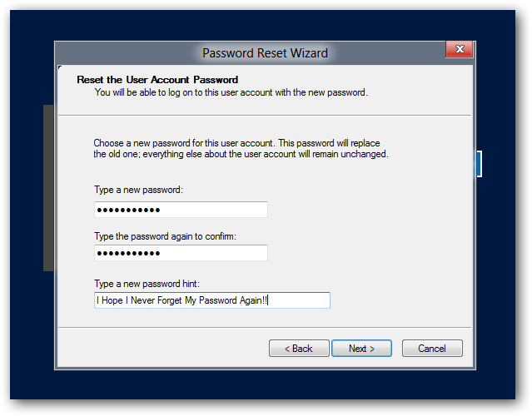Screen dimensions: 532x416
Task: Go back with the Back button
Action: pyautogui.click(x=299, y=349)
